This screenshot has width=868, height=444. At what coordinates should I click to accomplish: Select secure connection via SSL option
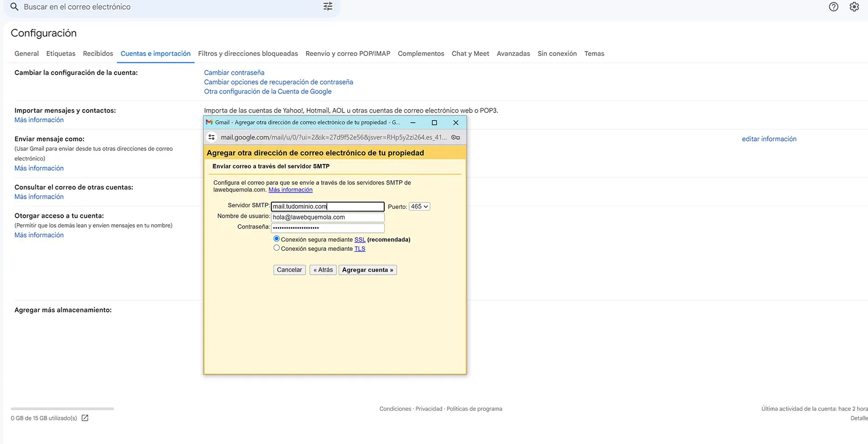click(277, 239)
